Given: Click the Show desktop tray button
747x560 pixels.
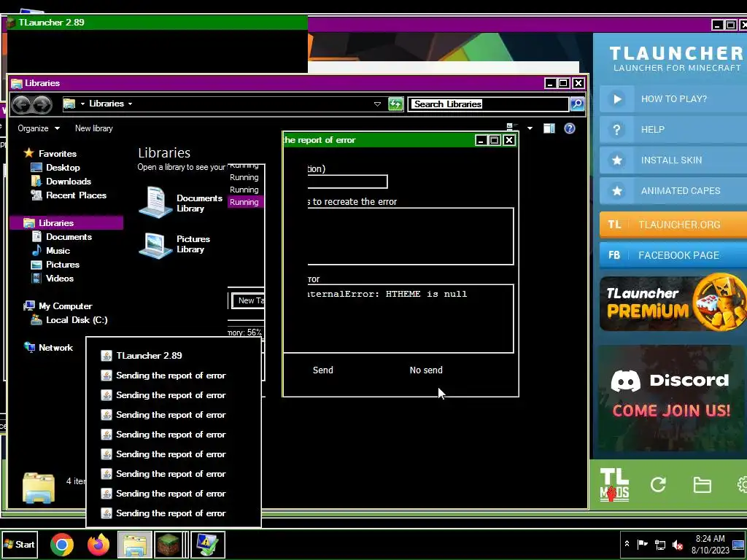Looking at the screenshot, I should click(x=739, y=544).
